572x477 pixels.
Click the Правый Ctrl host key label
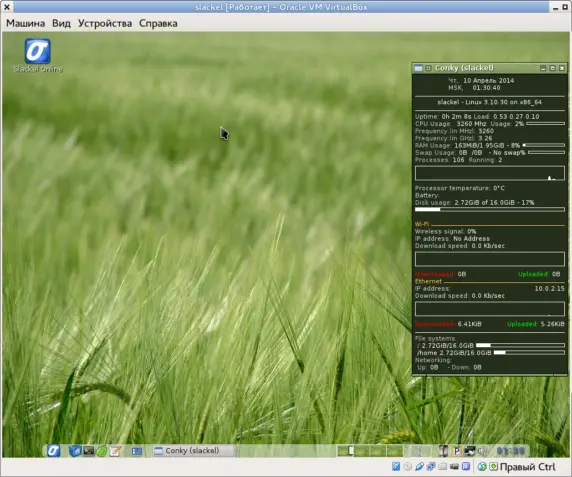pos(527,467)
